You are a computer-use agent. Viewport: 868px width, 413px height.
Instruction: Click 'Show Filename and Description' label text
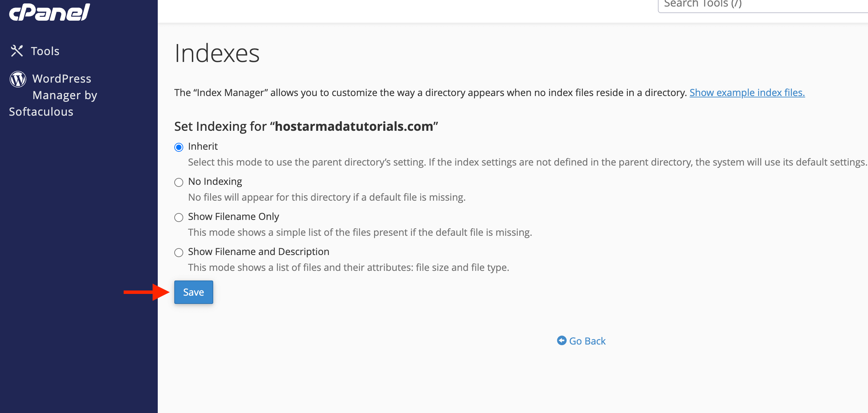(259, 252)
